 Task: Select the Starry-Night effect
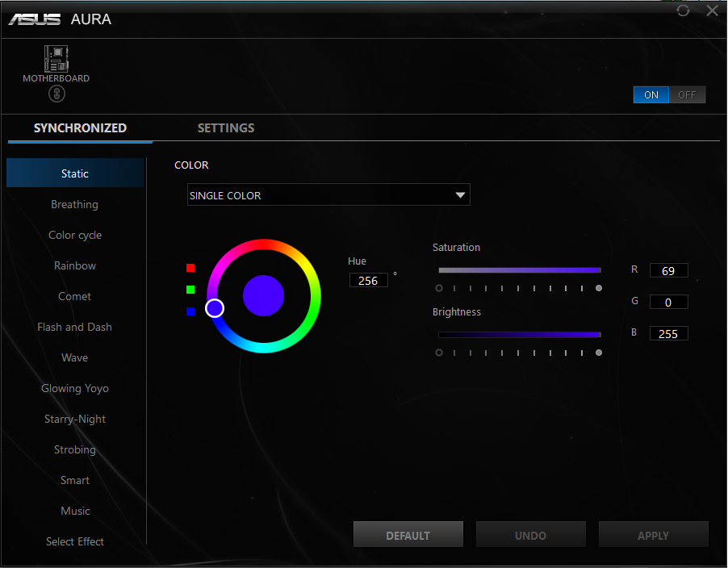coord(75,419)
